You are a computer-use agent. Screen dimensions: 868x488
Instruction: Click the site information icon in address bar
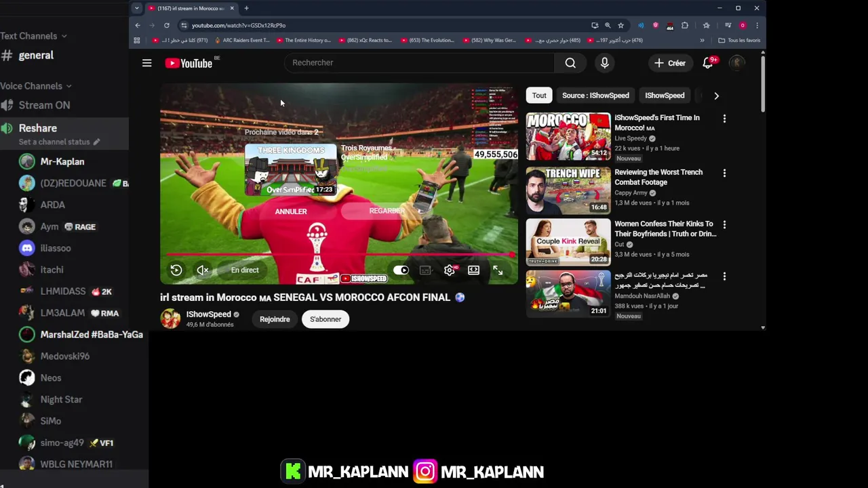click(183, 25)
